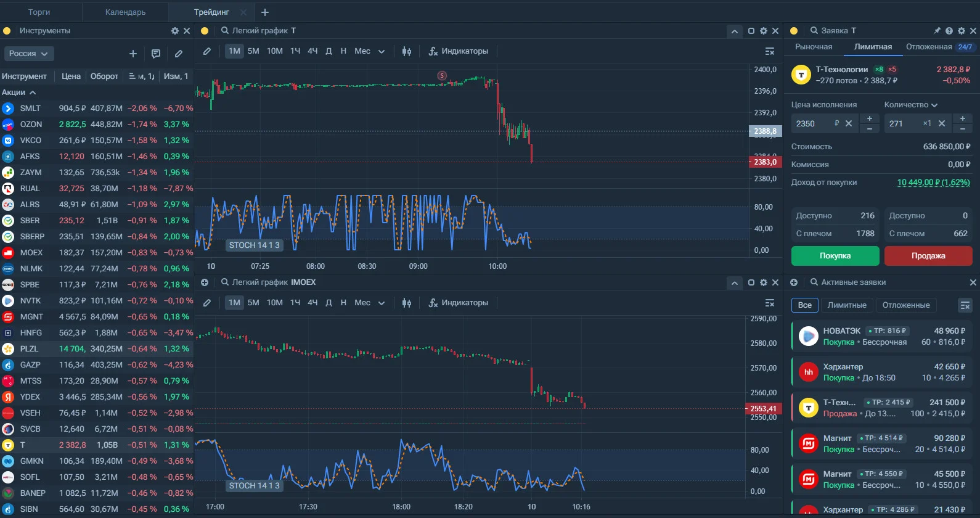Open the Instruments panel settings gear
Screen dimensions: 980x518
click(175, 31)
